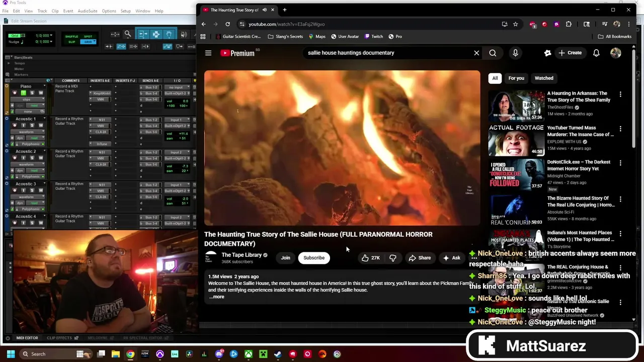Open Grid value dropdown arrow
The image size is (644, 362).
pos(52,36)
